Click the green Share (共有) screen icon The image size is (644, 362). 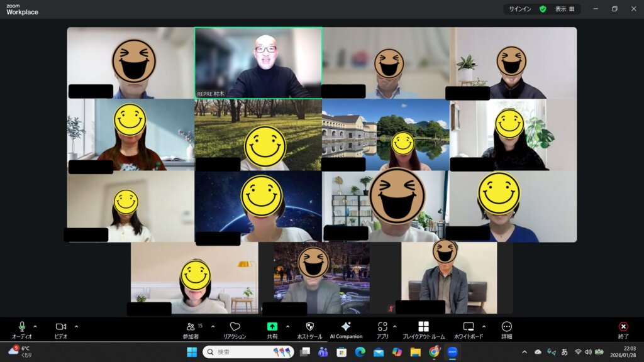(272, 327)
